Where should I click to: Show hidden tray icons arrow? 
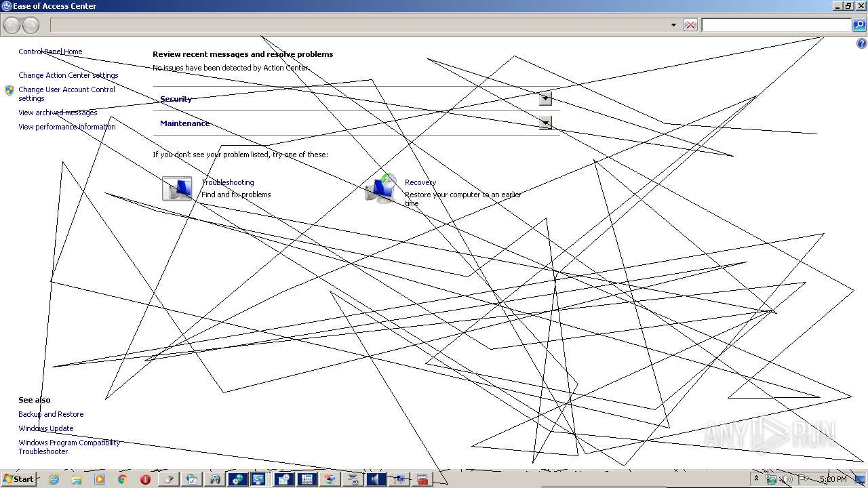[756, 479]
